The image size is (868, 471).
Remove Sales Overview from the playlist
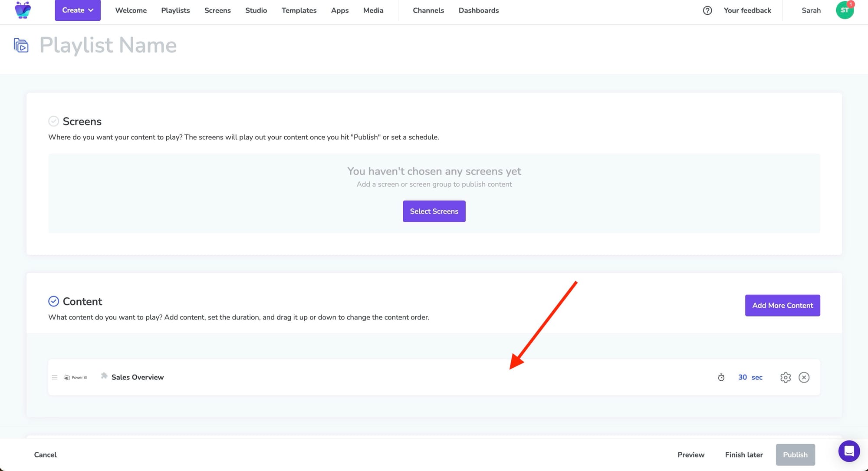pos(804,377)
